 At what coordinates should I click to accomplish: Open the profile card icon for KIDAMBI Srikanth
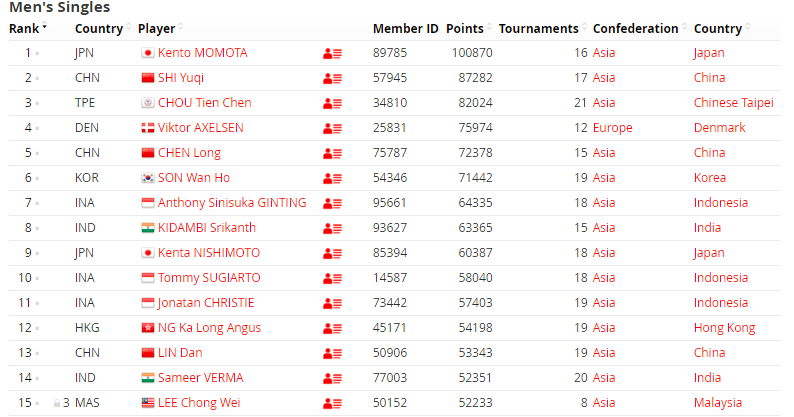click(332, 228)
